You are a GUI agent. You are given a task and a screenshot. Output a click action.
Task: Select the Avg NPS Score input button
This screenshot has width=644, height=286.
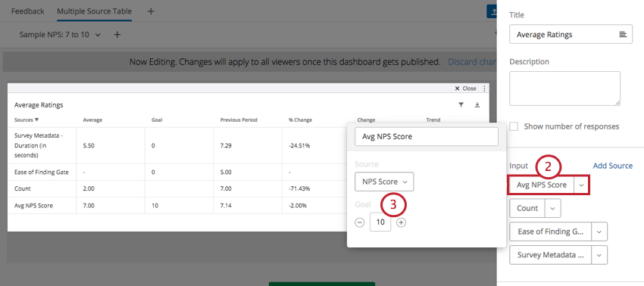click(x=542, y=185)
